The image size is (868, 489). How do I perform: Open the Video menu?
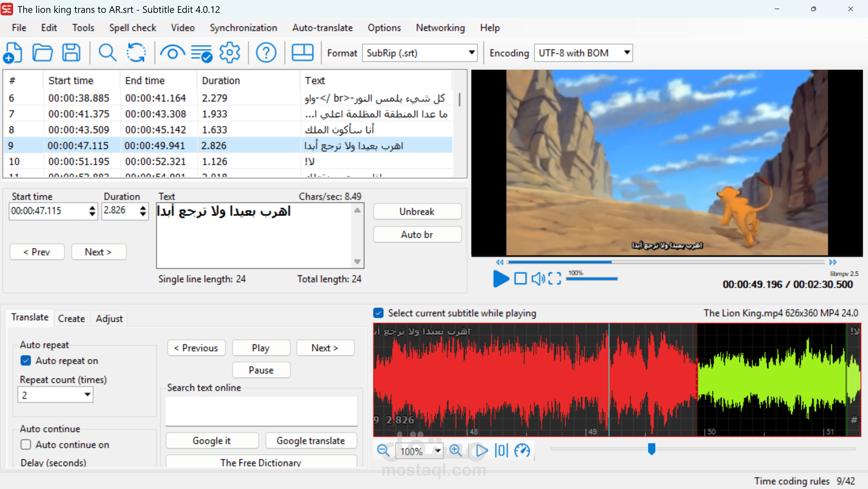183,28
